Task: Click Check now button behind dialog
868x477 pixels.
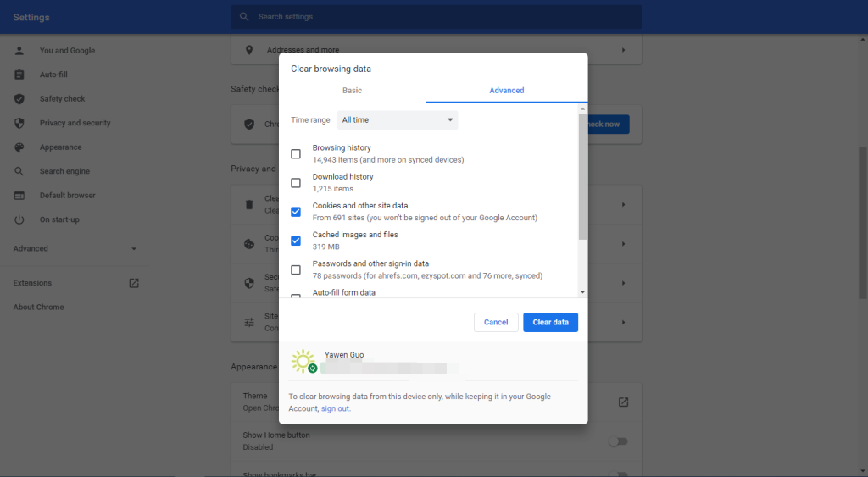Action: 608,124
